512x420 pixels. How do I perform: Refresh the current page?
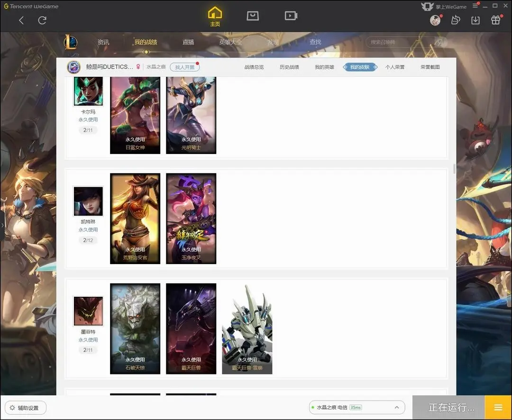pos(42,20)
